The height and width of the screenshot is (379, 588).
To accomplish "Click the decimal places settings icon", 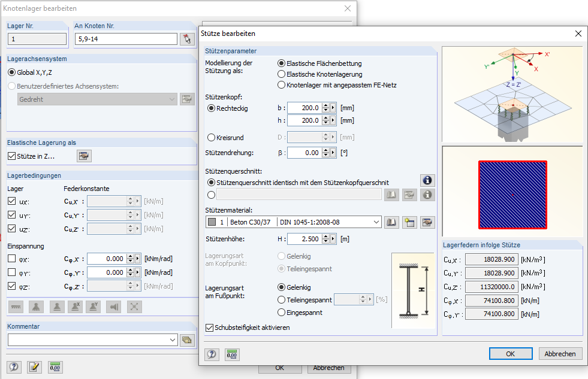I will (x=231, y=354).
